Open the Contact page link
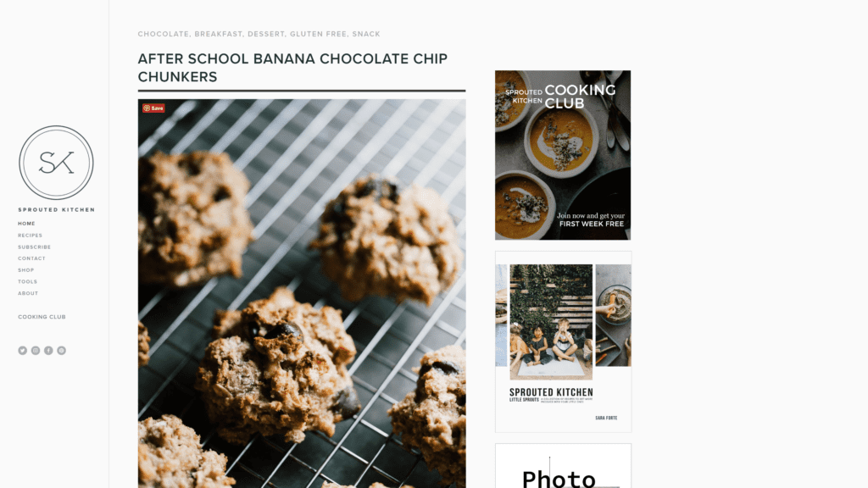Screen dimensions: 868x488 click(31, 258)
